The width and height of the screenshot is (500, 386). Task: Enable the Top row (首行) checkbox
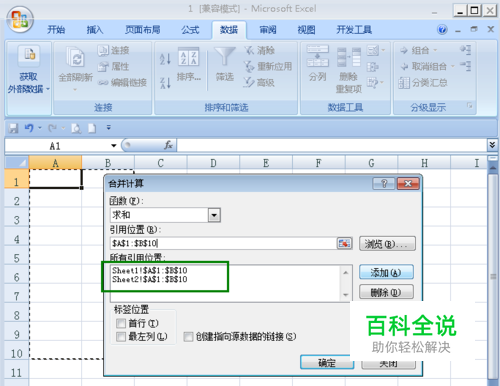click(x=121, y=323)
